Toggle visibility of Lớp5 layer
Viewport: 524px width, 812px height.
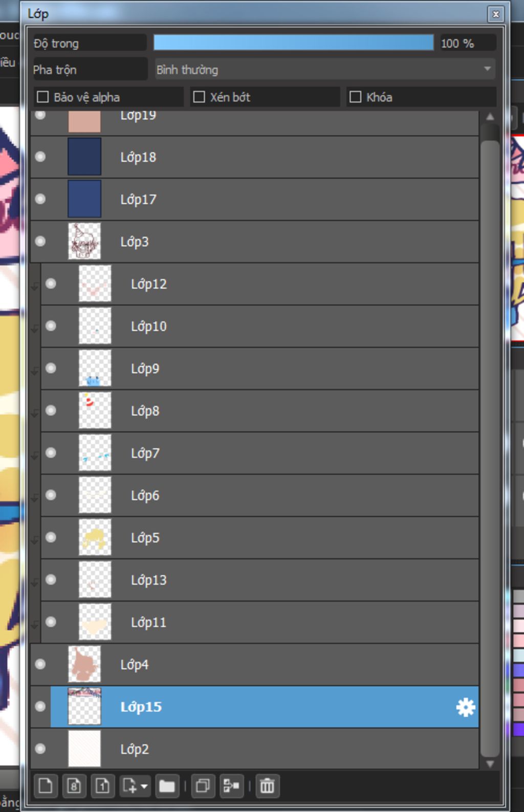pyautogui.click(x=51, y=537)
